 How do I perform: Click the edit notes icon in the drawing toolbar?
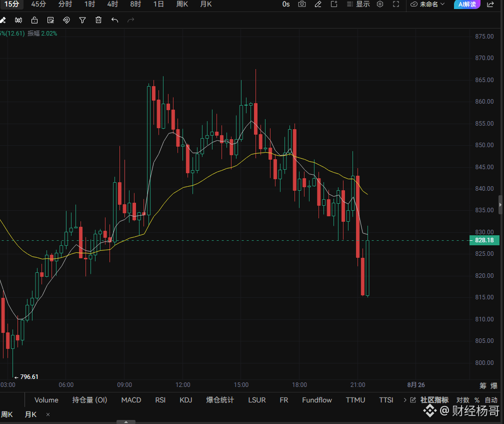[x=50, y=20]
